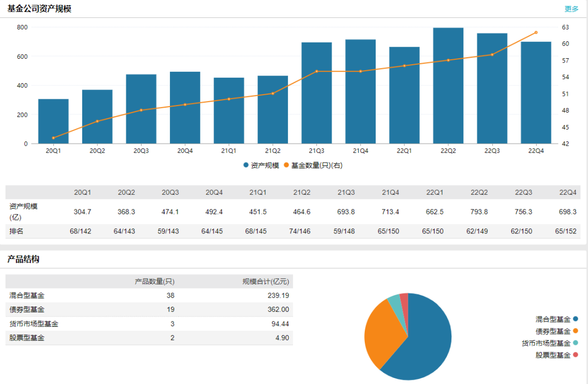Click the 排名 row label
The image size is (588, 384).
(16, 231)
